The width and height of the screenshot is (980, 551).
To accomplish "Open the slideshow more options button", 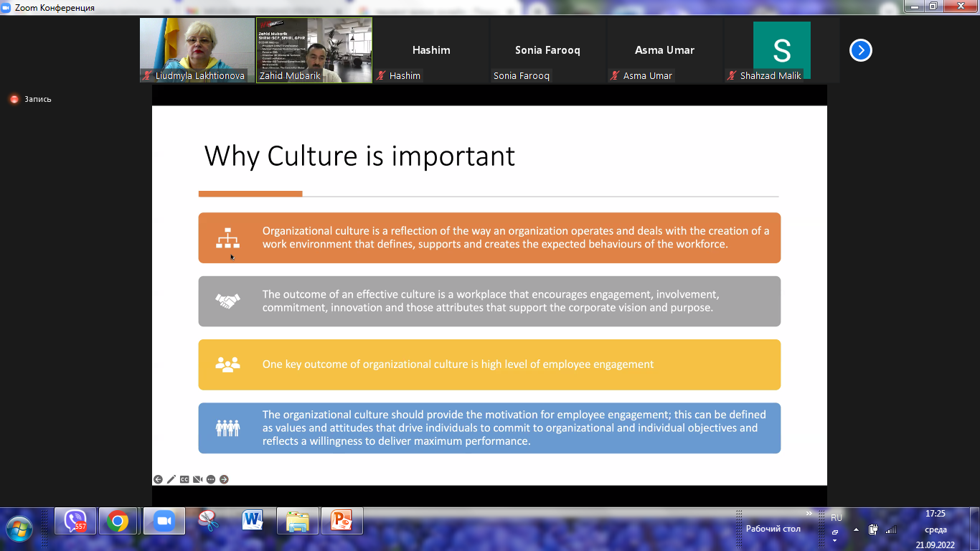I will 211,479.
